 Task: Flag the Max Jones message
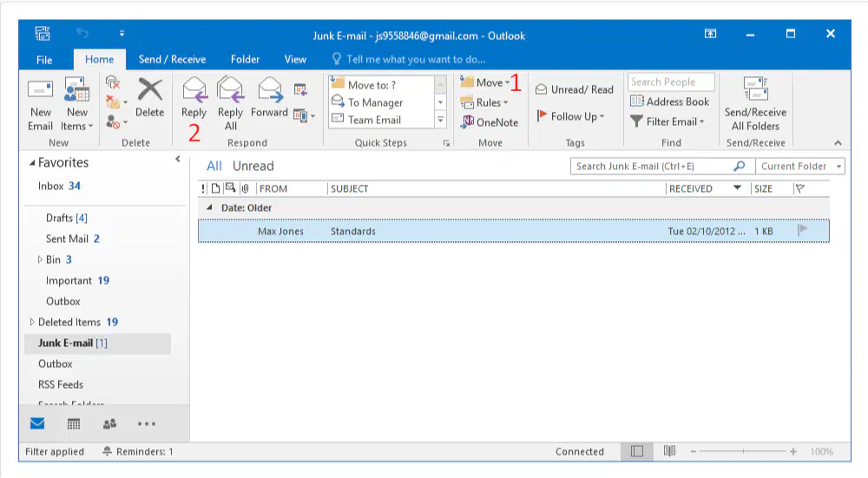pos(803,230)
